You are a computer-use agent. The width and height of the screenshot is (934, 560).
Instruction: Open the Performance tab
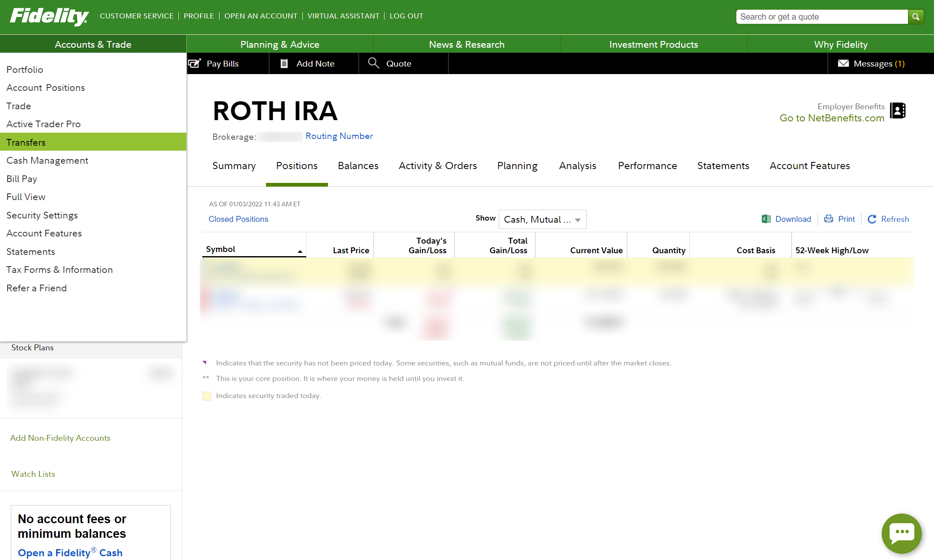[x=647, y=166]
